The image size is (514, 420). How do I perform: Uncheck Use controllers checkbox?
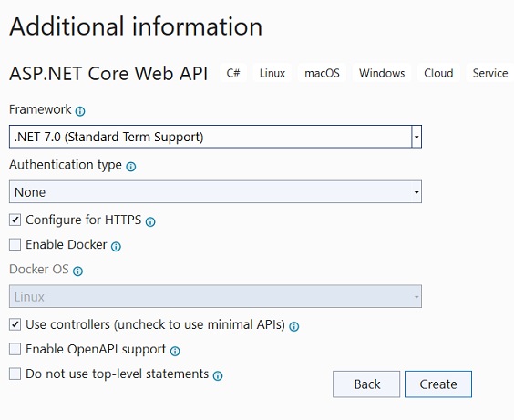pos(15,324)
